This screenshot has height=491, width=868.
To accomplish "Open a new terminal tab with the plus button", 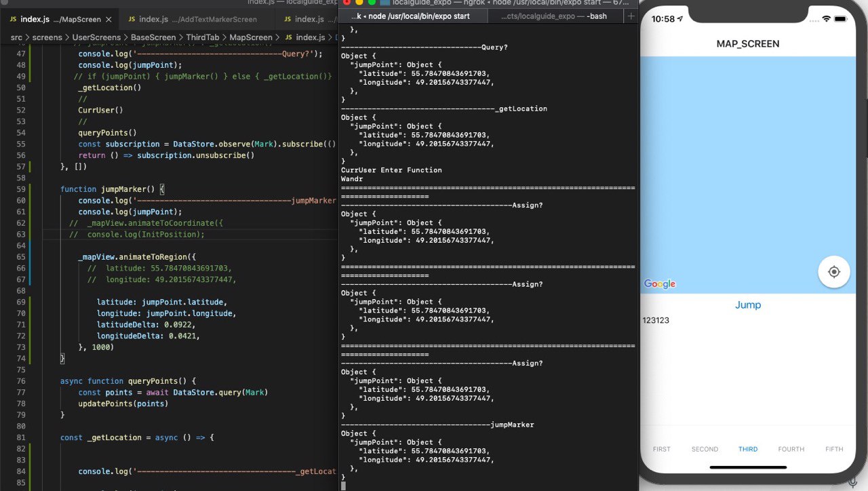I will 631,16.
